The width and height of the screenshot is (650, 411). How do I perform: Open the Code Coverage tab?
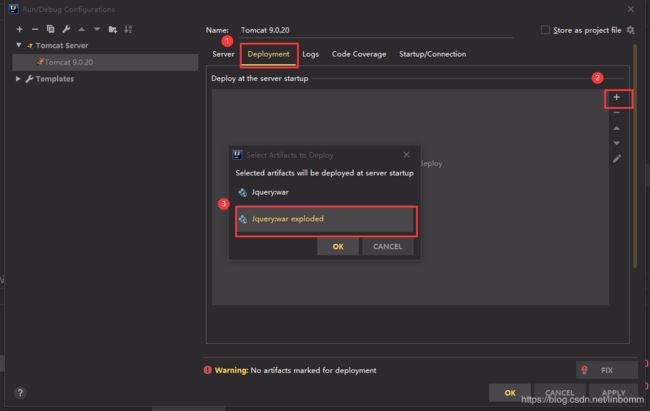[x=359, y=54]
